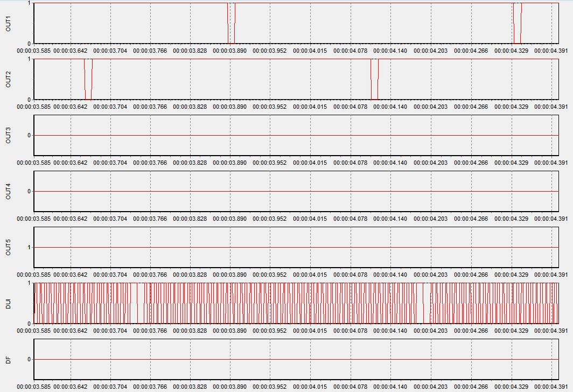Select the OUT3 channel axis label
Screen dimensions: 573x392
pyautogui.click(x=8, y=135)
